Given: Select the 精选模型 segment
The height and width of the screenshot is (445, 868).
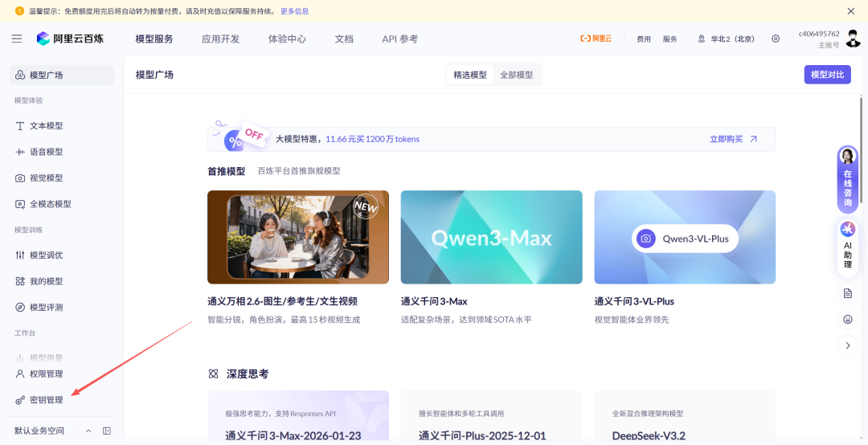Looking at the screenshot, I should (x=470, y=75).
